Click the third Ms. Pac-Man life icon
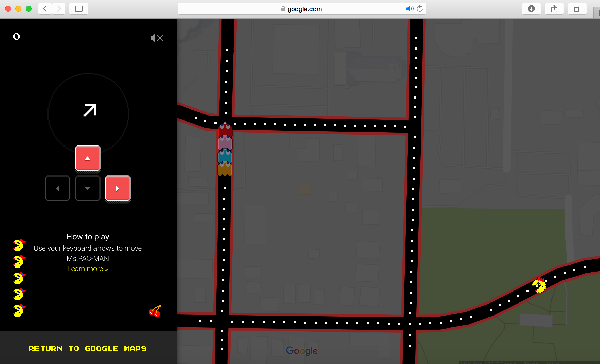 [x=19, y=278]
